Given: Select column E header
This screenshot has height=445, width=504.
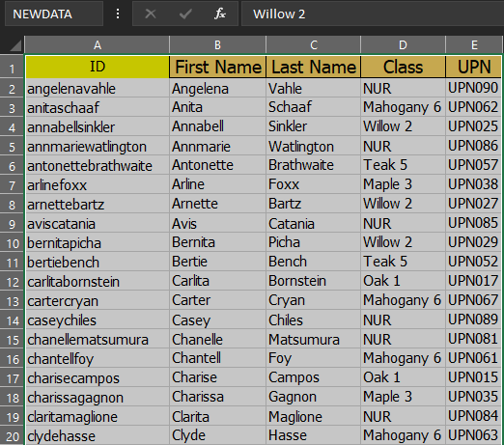Looking at the screenshot, I should tap(474, 45).
